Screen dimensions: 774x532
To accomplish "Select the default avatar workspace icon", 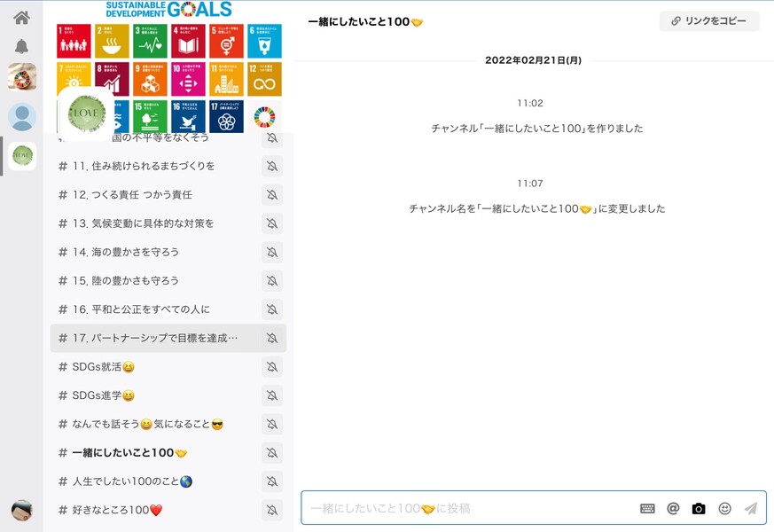I will point(21,117).
